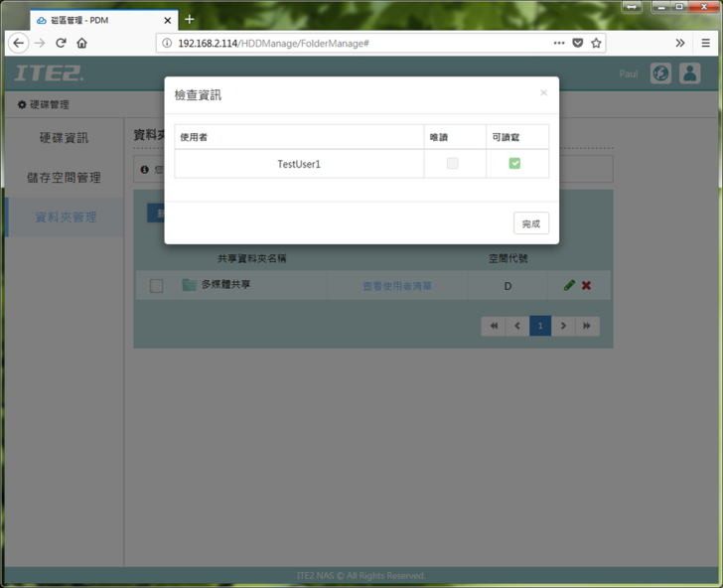723x588 pixels.
Task: Toggle the 可讀寫 checkbox for TestUser1
Action: (514, 163)
